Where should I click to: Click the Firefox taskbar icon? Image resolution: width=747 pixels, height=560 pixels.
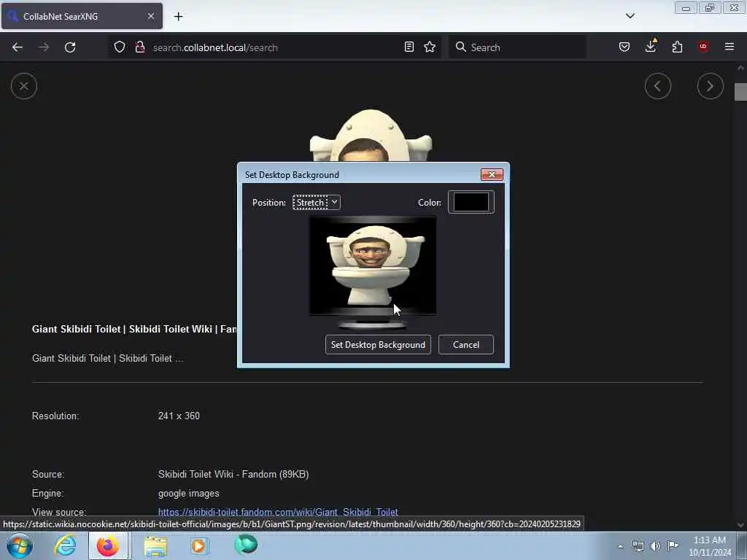pyautogui.click(x=108, y=545)
